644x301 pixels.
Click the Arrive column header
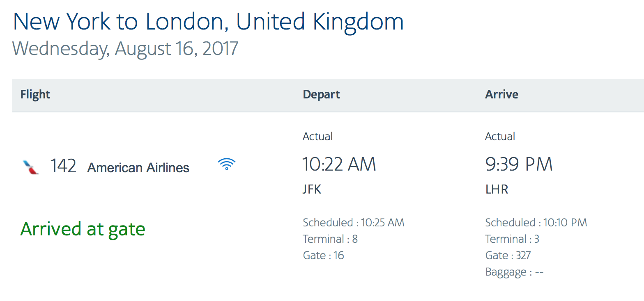[x=501, y=94]
